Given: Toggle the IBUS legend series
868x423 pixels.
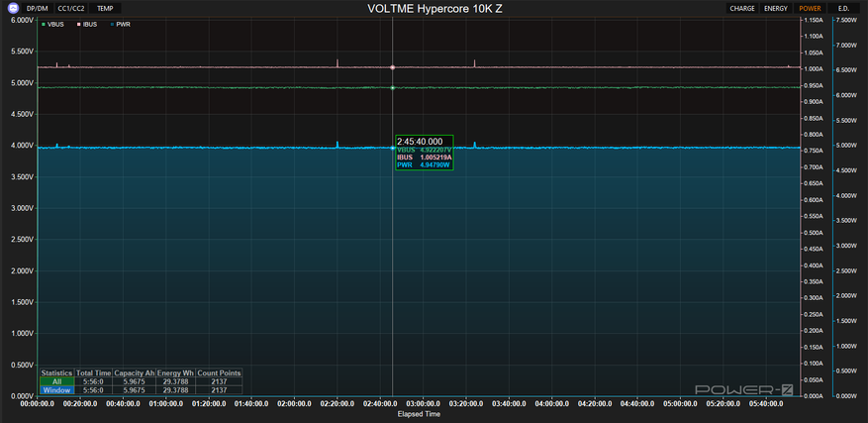Looking at the screenshot, I should pos(87,25).
